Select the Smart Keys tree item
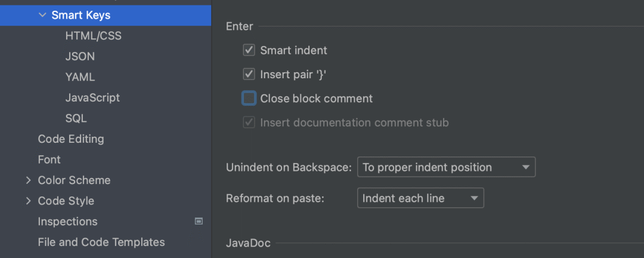The image size is (644, 258). tap(80, 16)
